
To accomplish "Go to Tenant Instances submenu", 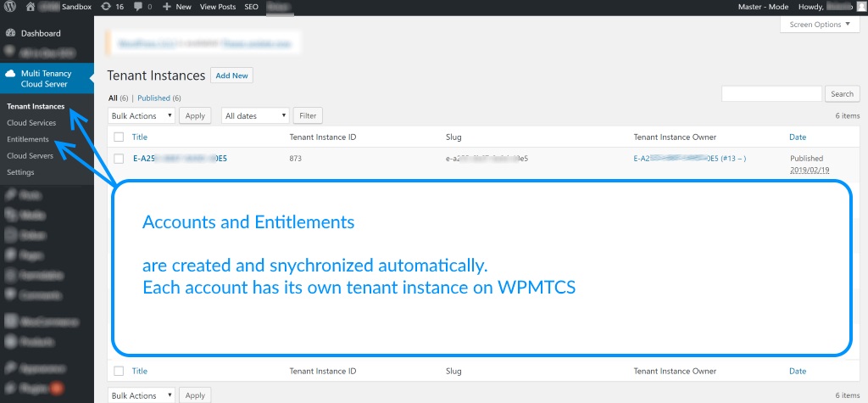I will point(36,106).
